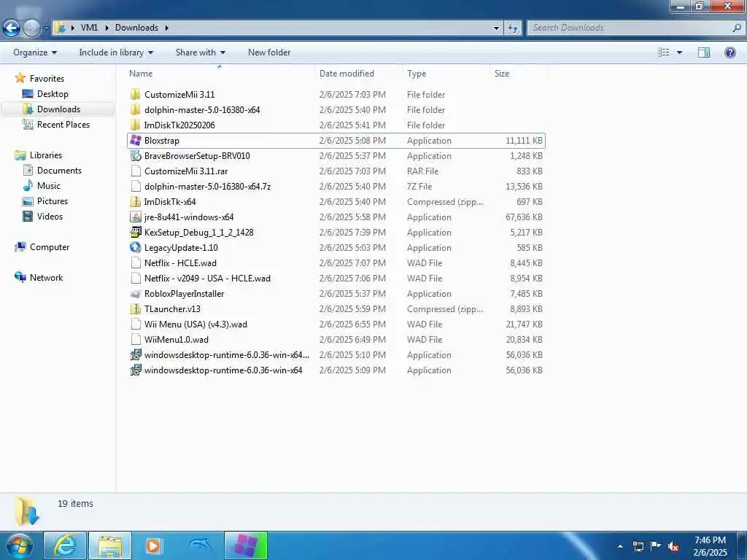Select the jre-8u441-windows-x64 Java icon

[x=136, y=217]
